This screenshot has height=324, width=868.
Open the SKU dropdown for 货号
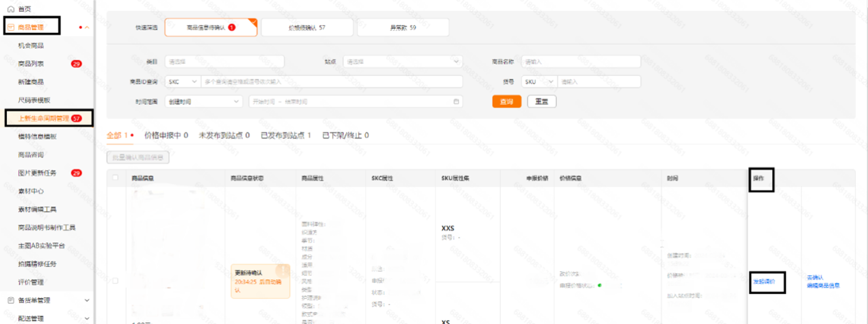click(x=539, y=82)
